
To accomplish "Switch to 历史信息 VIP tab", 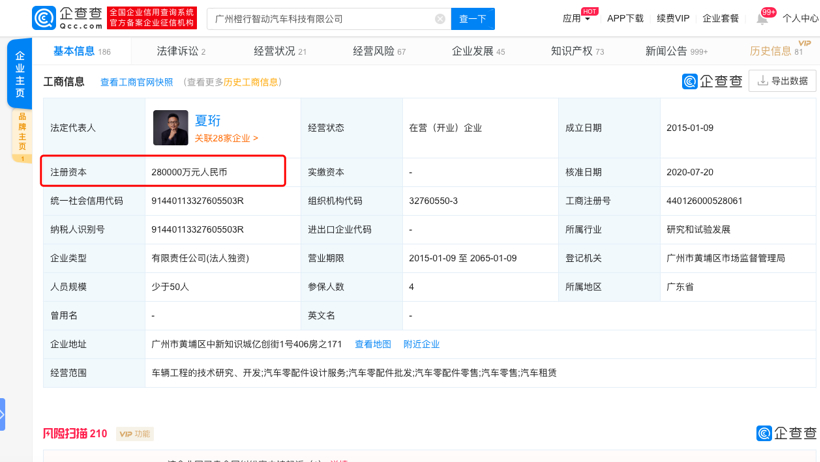I will [x=776, y=51].
